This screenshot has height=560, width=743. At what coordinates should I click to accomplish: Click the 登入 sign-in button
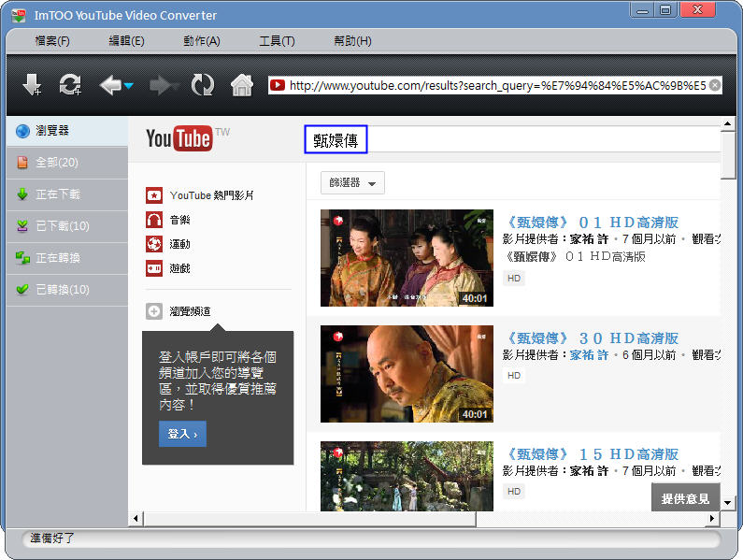pos(182,434)
